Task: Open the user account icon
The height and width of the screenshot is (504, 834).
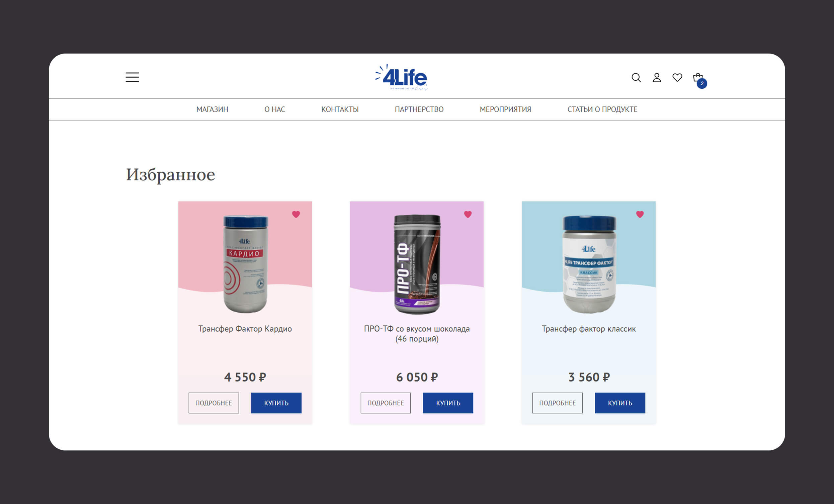Action: [x=657, y=78]
